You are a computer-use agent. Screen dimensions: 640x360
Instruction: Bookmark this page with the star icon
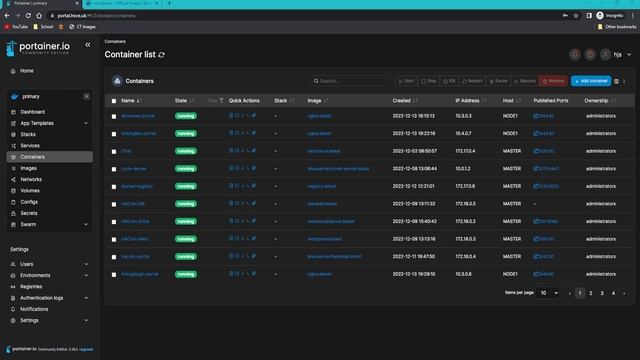coord(576,16)
